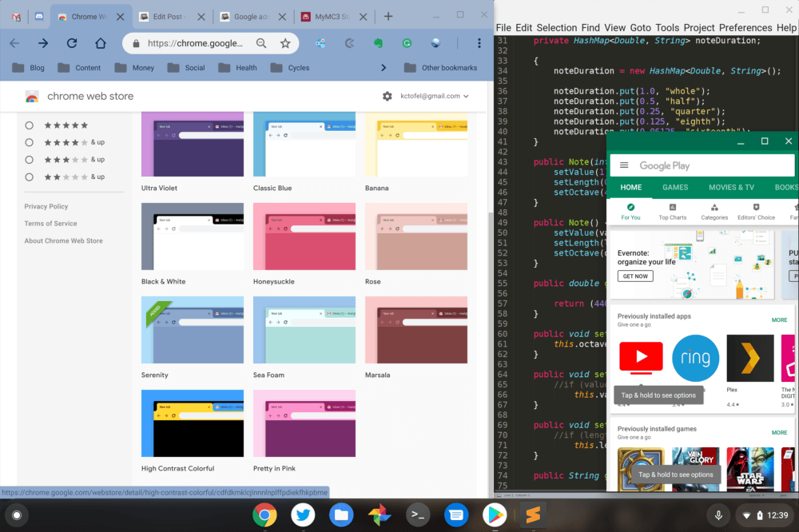Select the five stars rating filter
Viewport: 799px width, 532px height.
point(30,125)
